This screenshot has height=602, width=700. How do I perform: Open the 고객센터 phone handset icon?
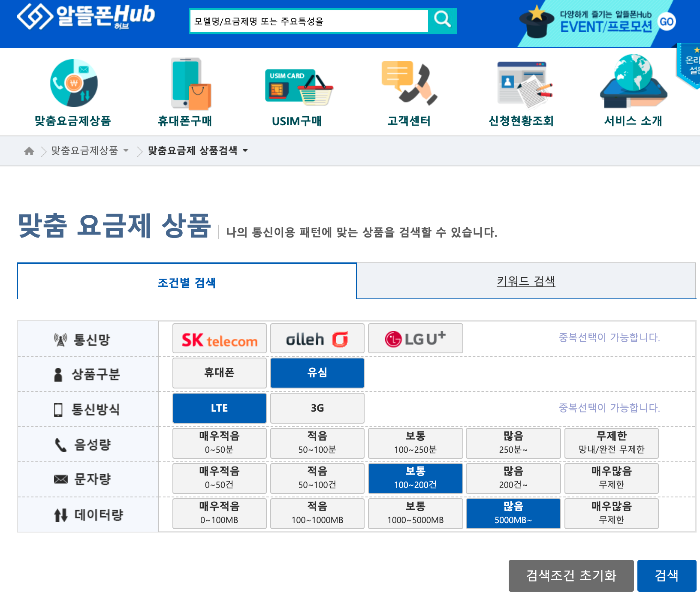(x=409, y=83)
